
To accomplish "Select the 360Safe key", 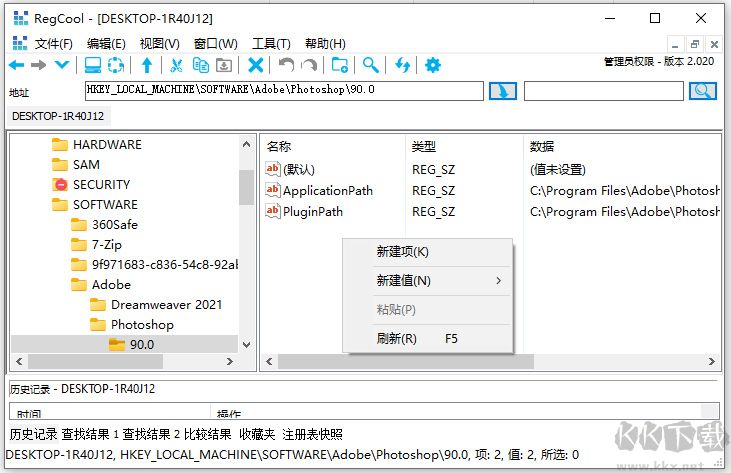I will point(115,225).
